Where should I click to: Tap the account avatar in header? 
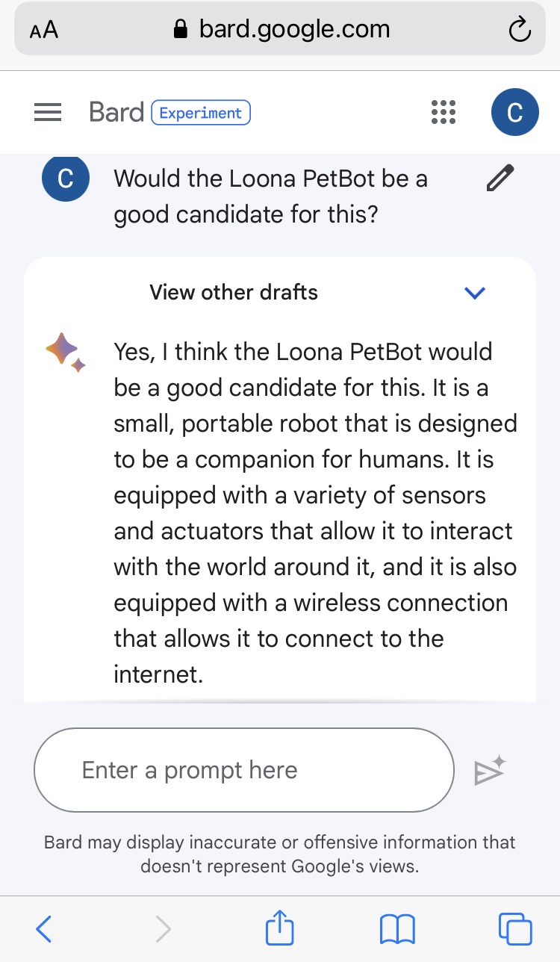click(x=514, y=112)
